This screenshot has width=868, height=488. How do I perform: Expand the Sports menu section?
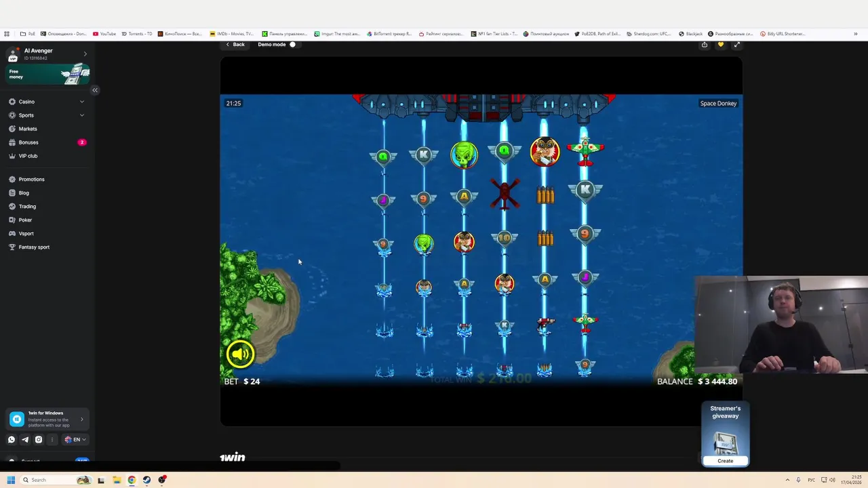tap(47, 115)
